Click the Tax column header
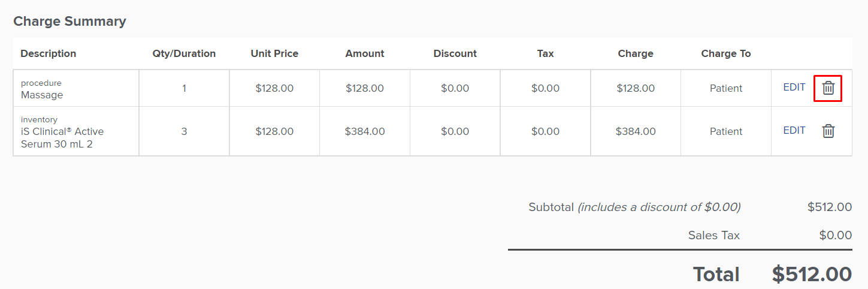The image size is (868, 289). coord(545,53)
